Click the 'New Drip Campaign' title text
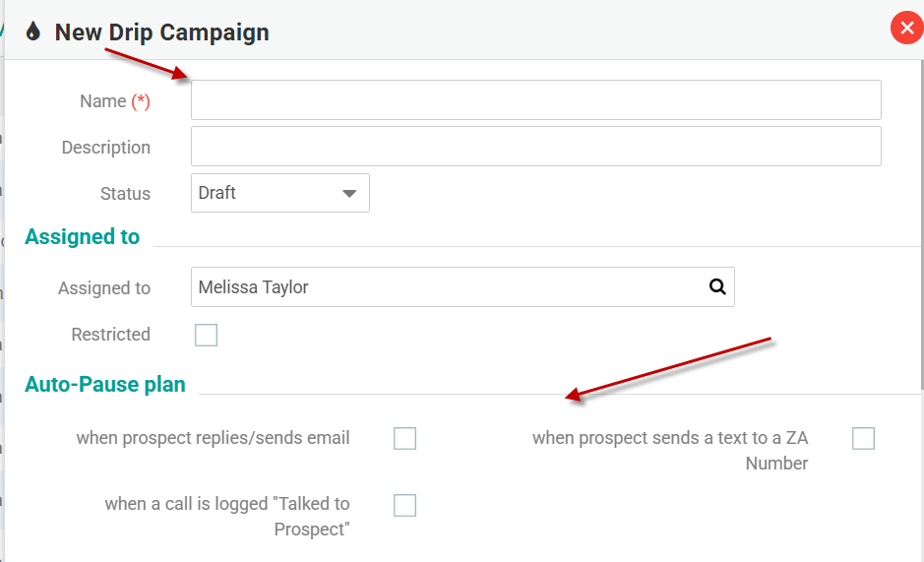 tap(161, 32)
